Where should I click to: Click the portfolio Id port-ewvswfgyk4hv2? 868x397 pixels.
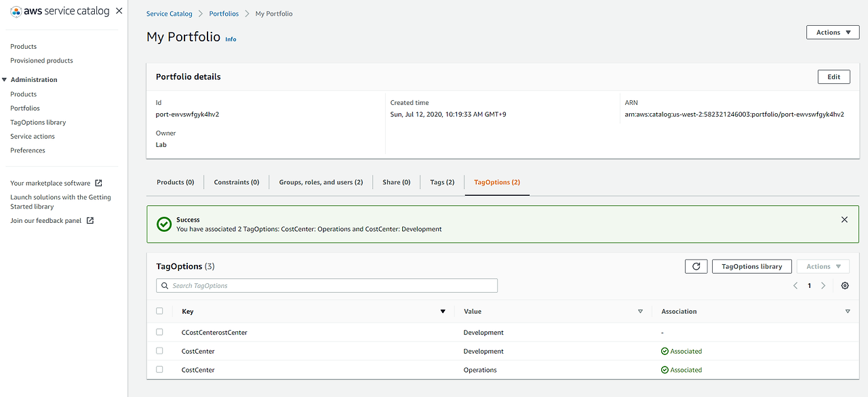point(187,114)
